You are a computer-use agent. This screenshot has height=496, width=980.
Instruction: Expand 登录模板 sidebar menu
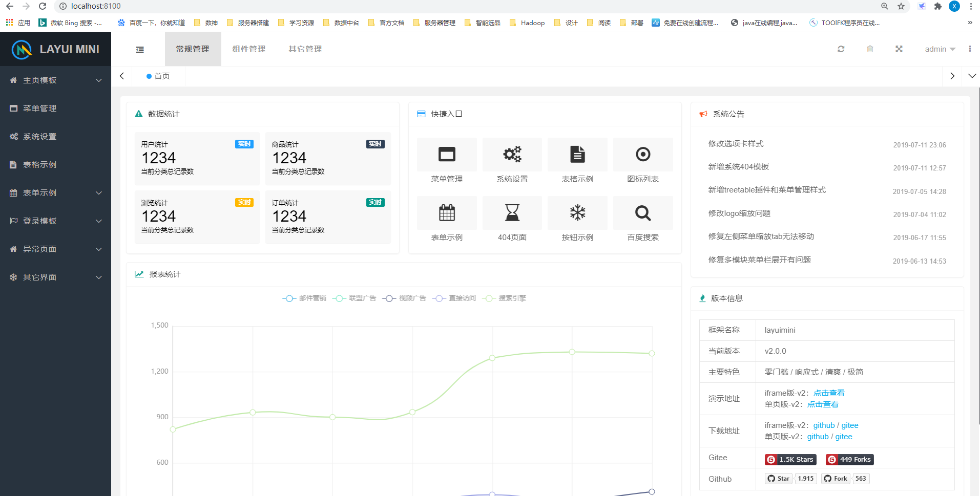[55, 221]
